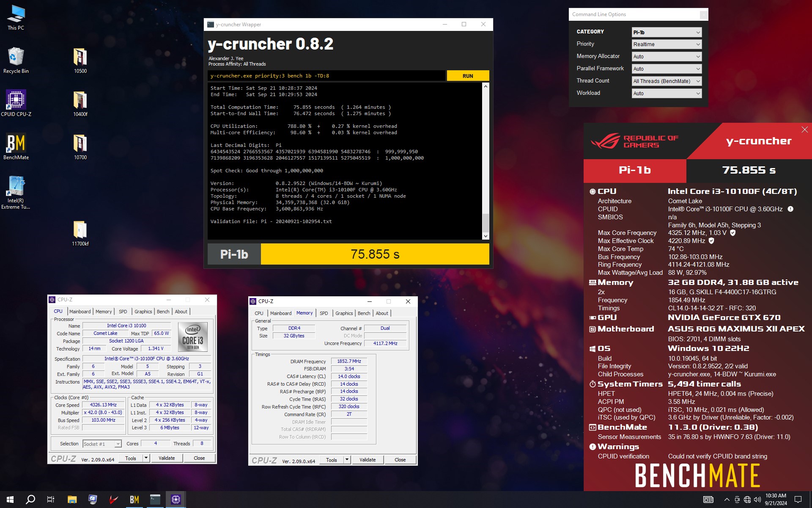This screenshot has width=812, height=508.
Task: Switch to About tab in left CPU-Z
Action: (x=181, y=312)
